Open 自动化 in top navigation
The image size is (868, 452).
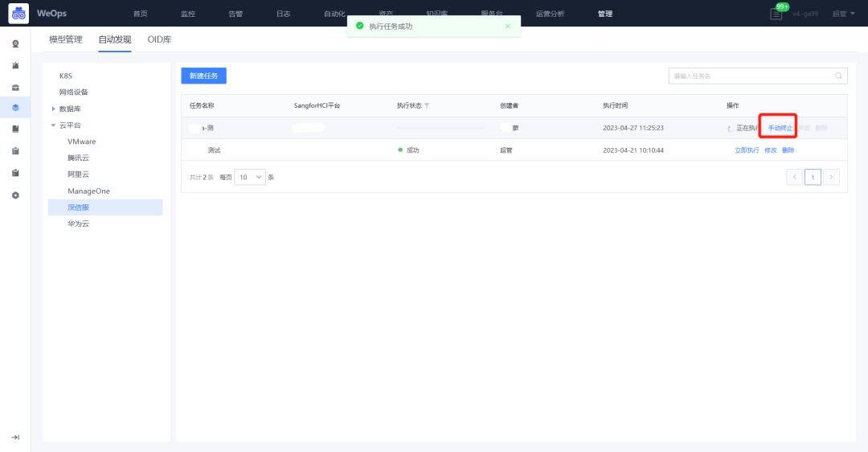tap(335, 14)
